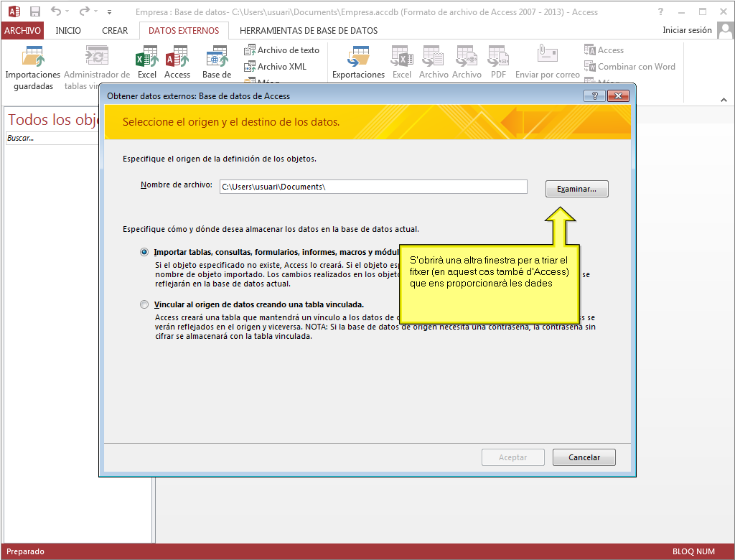Screen dimensions: 735x560
Task: Open the Base de datos ODBC import
Action: 217,62
